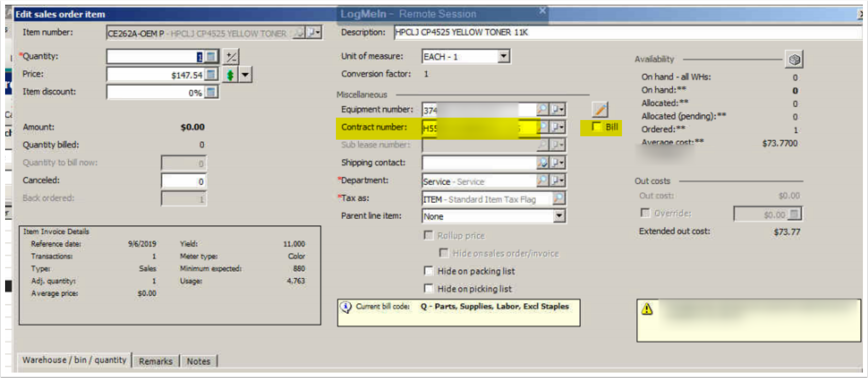The height and width of the screenshot is (378, 868).
Task: Switch to the Remarks tab
Action: coord(156,361)
